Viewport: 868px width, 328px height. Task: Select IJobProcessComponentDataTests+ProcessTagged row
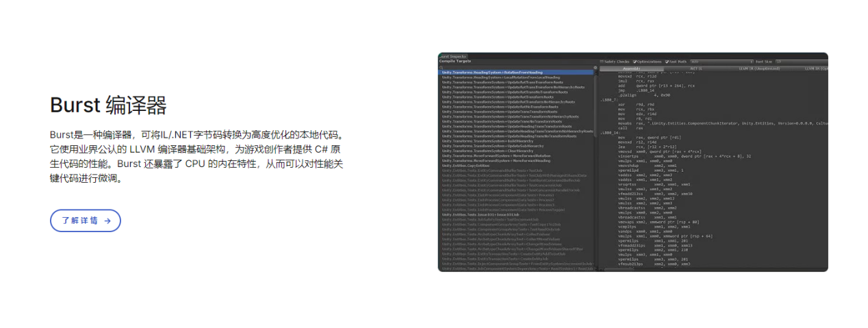click(x=515, y=210)
